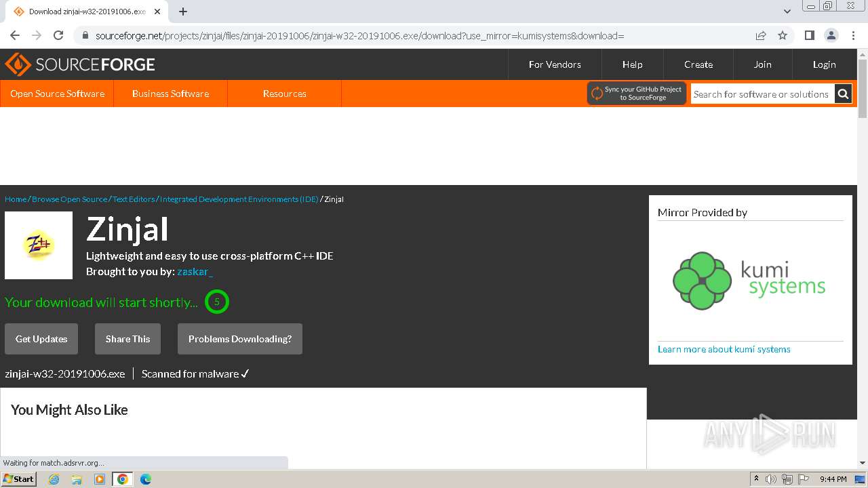Click the Get Updates button
Screen dimensions: 868x488
click(x=41, y=339)
